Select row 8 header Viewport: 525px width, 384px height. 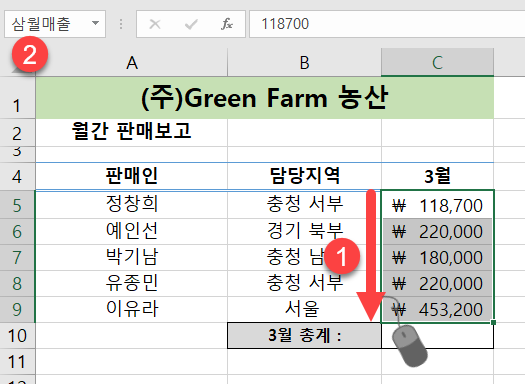click(x=17, y=284)
